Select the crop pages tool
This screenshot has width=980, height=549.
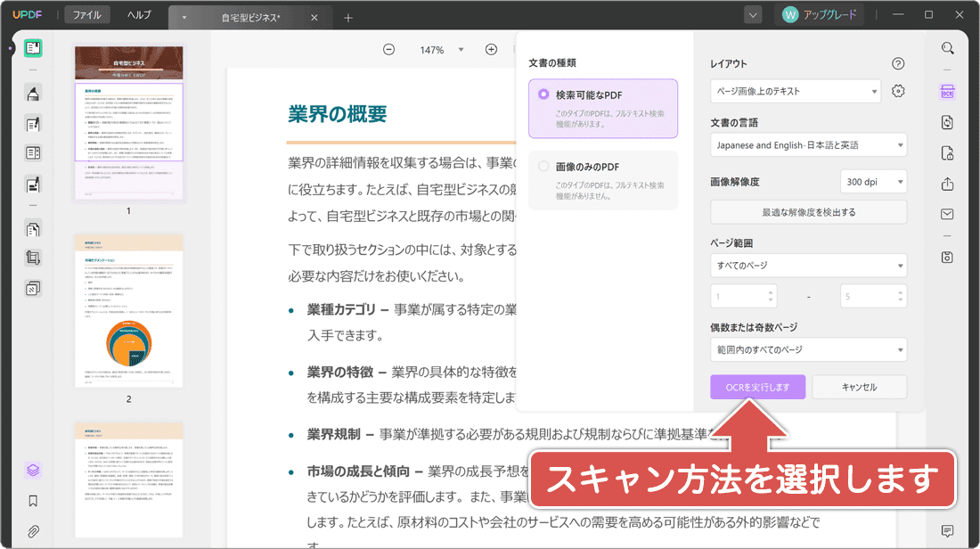coord(33,256)
